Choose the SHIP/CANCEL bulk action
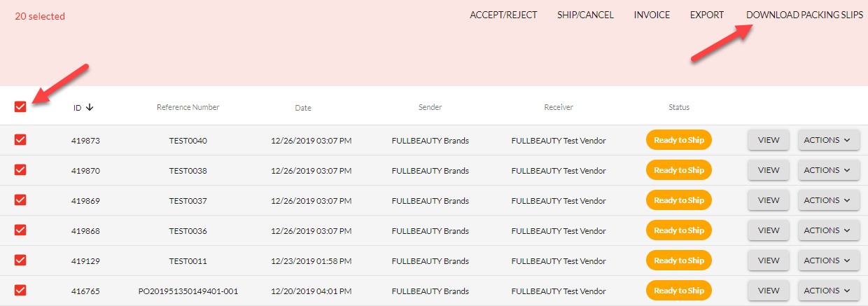 pos(585,15)
